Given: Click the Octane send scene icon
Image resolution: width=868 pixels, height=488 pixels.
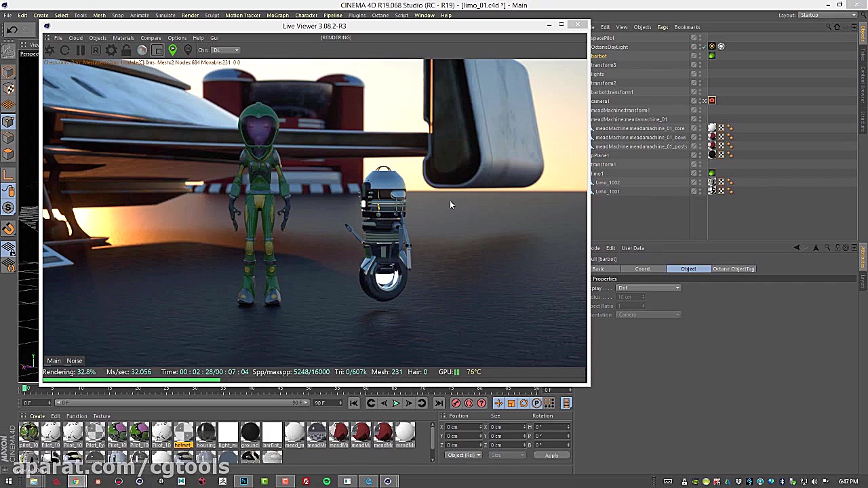Looking at the screenshot, I should 50,50.
